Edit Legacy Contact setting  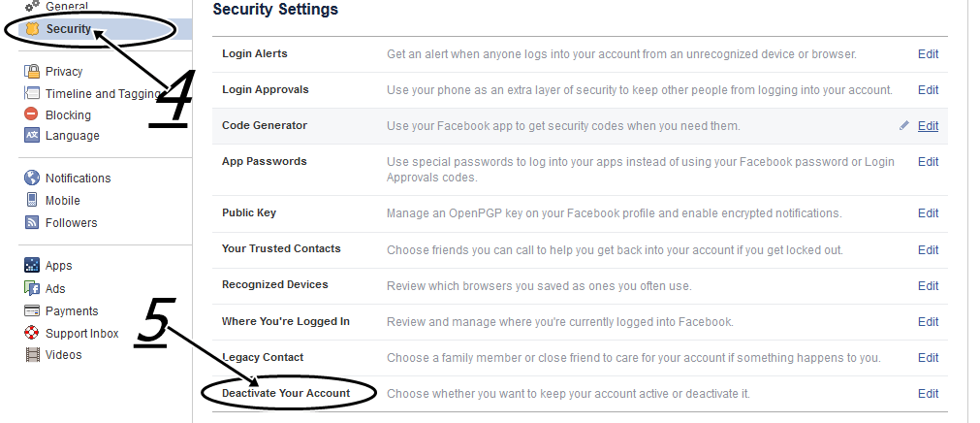[928, 357]
